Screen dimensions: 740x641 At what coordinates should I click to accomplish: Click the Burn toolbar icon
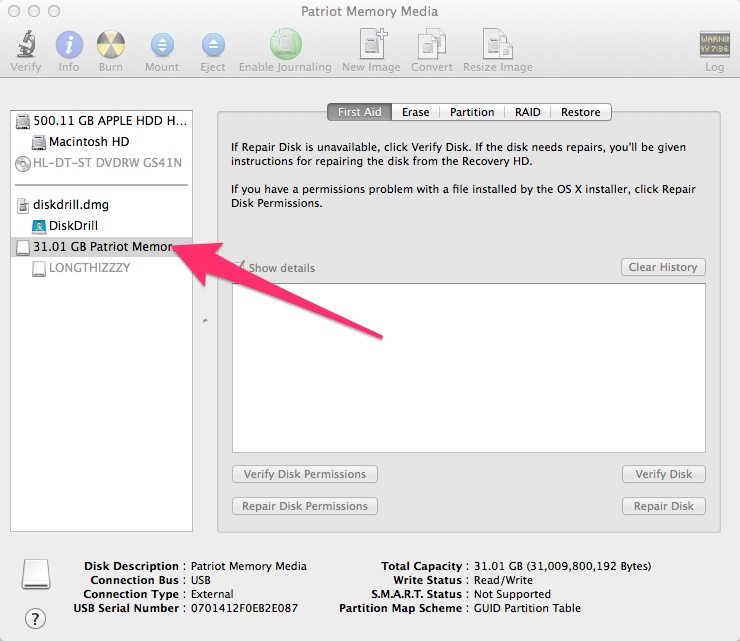111,44
